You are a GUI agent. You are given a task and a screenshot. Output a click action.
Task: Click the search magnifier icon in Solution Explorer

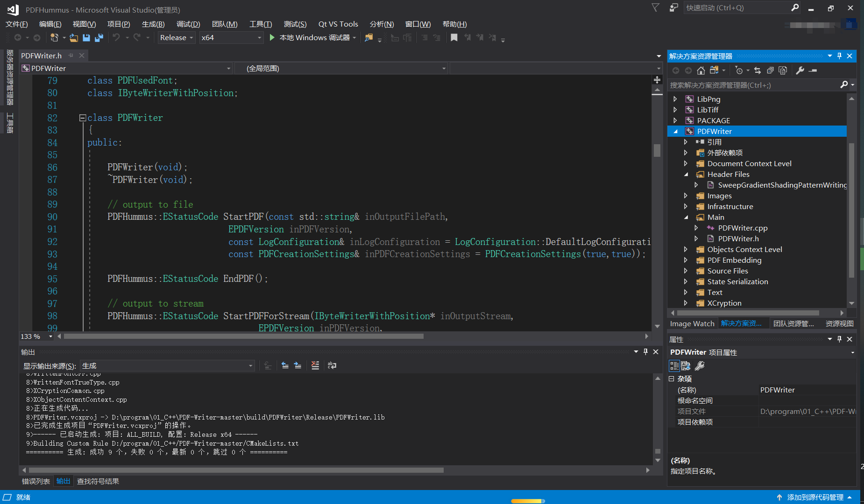(x=844, y=84)
